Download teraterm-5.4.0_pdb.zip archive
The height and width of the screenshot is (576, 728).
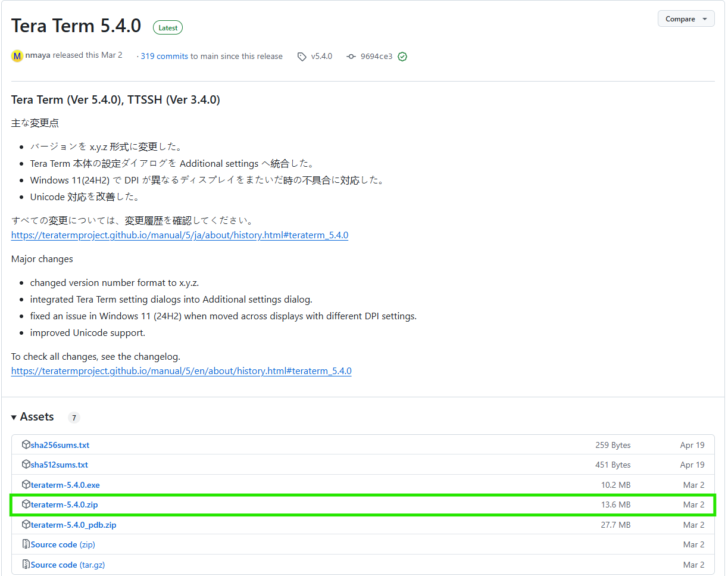pyautogui.click(x=74, y=525)
